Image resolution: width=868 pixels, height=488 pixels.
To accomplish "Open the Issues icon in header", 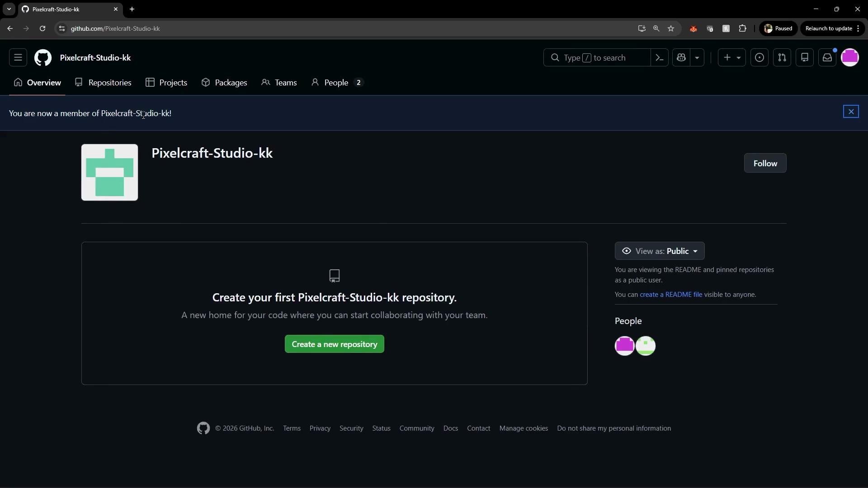I will tap(759, 57).
